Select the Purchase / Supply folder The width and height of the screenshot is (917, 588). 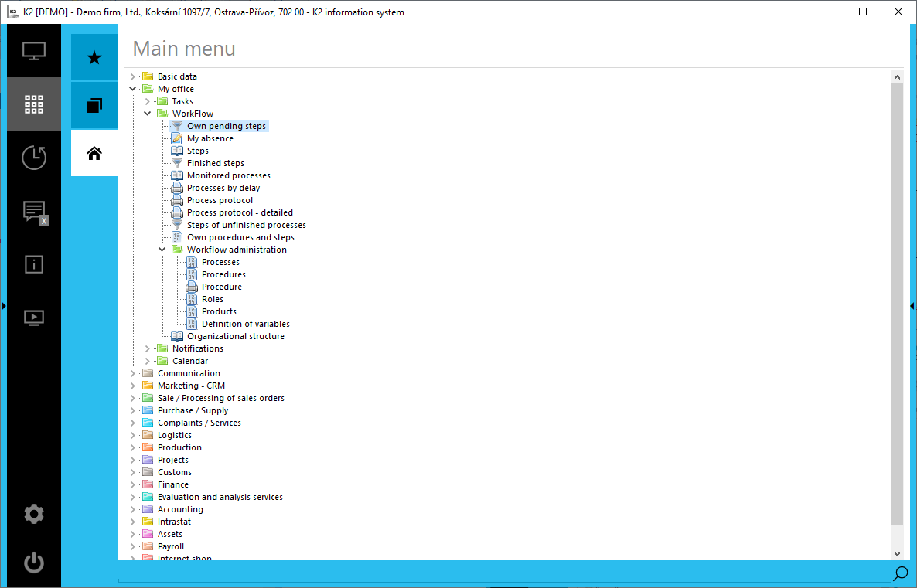point(193,410)
